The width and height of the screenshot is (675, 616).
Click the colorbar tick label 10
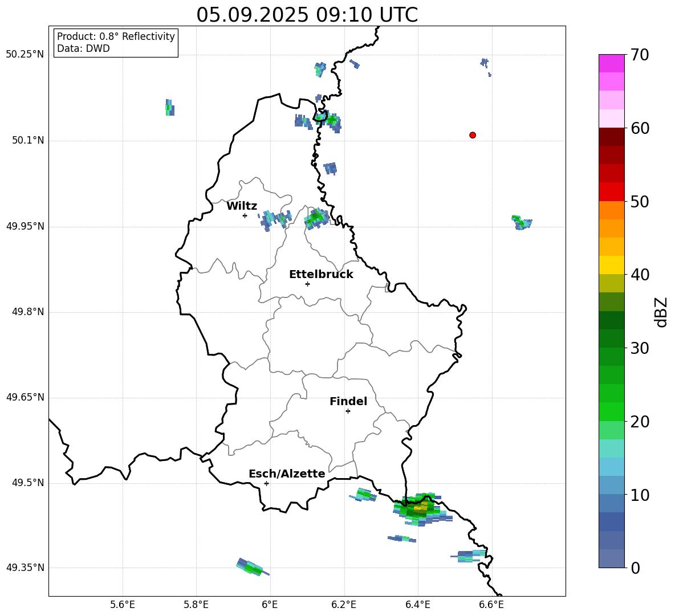click(x=640, y=495)
